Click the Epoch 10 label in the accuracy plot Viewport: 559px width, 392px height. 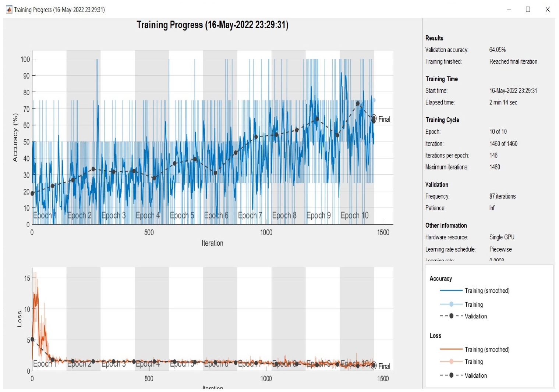click(x=354, y=215)
